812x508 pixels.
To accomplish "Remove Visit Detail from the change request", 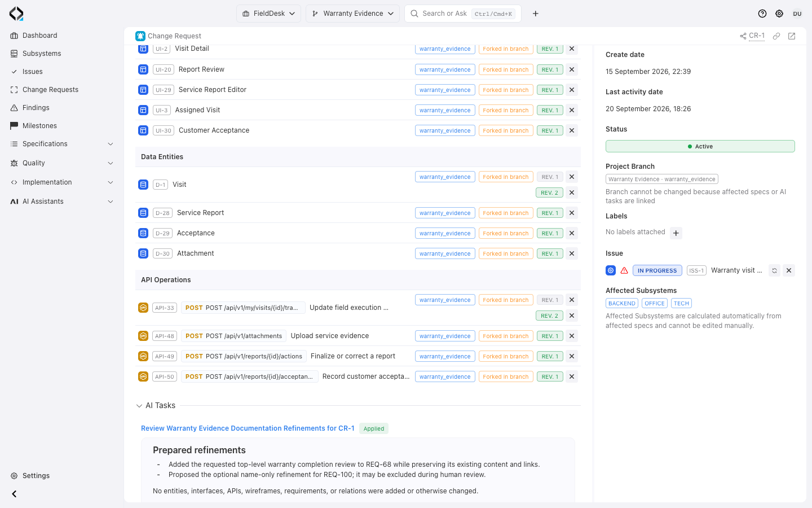I will 572,49.
